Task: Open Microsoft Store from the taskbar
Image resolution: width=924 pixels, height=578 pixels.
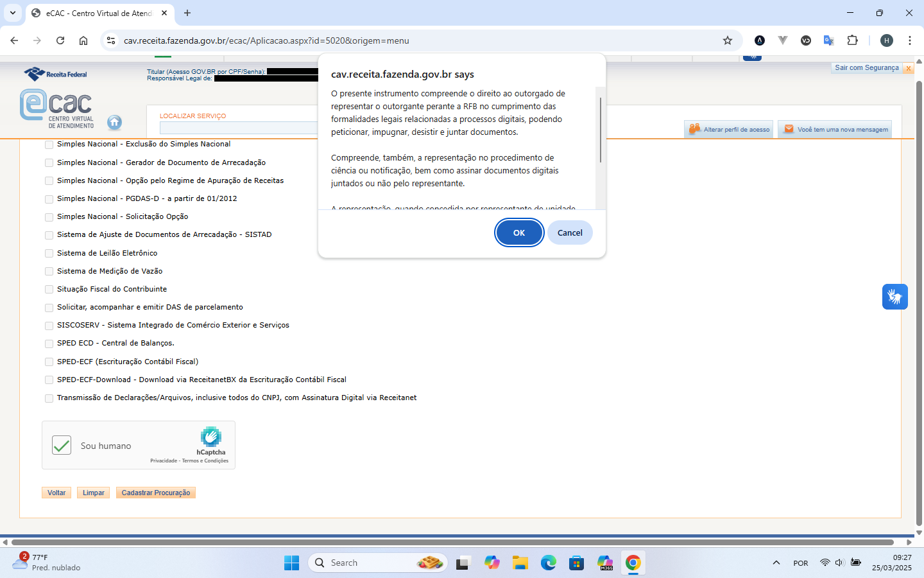Action: tap(576, 563)
